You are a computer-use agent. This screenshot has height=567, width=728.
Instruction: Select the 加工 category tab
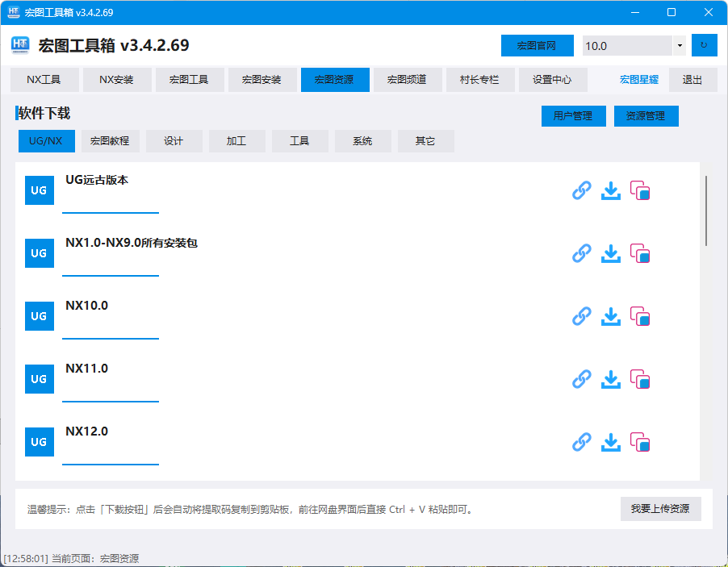point(236,141)
